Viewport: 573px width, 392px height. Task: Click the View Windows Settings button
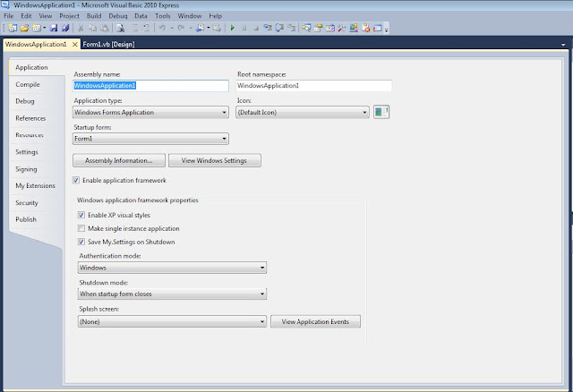(215, 160)
